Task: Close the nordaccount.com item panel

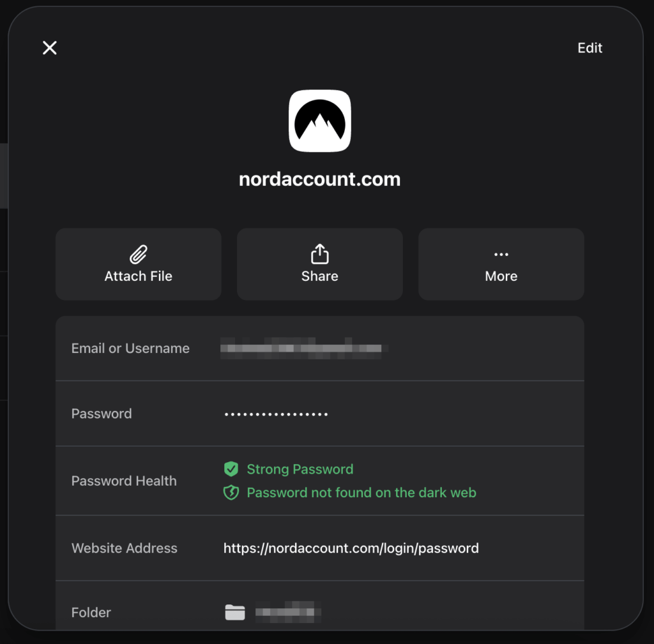Action: [50, 48]
